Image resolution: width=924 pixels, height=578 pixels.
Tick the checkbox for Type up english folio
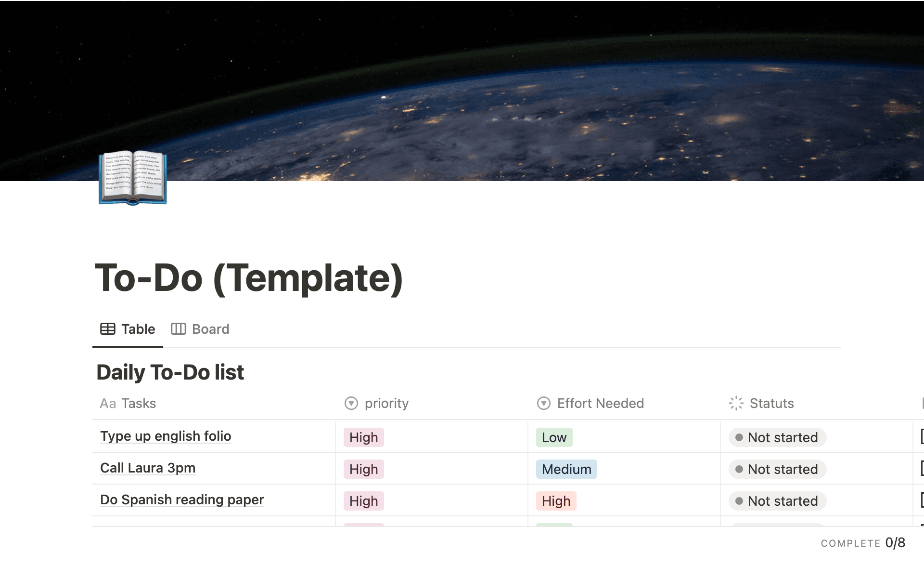click(x=921, y=436)
